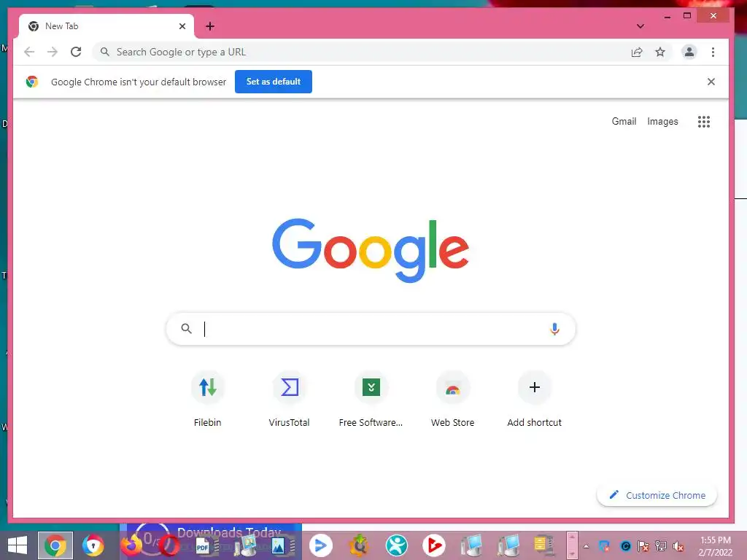Open the taskbar clock showing 1:55 PM

coord(715,546)
